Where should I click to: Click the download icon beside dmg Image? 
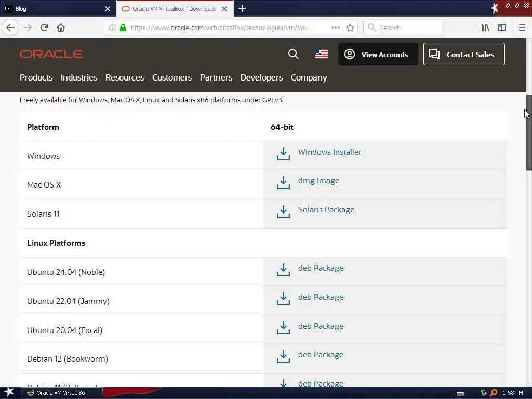[283, 182]
